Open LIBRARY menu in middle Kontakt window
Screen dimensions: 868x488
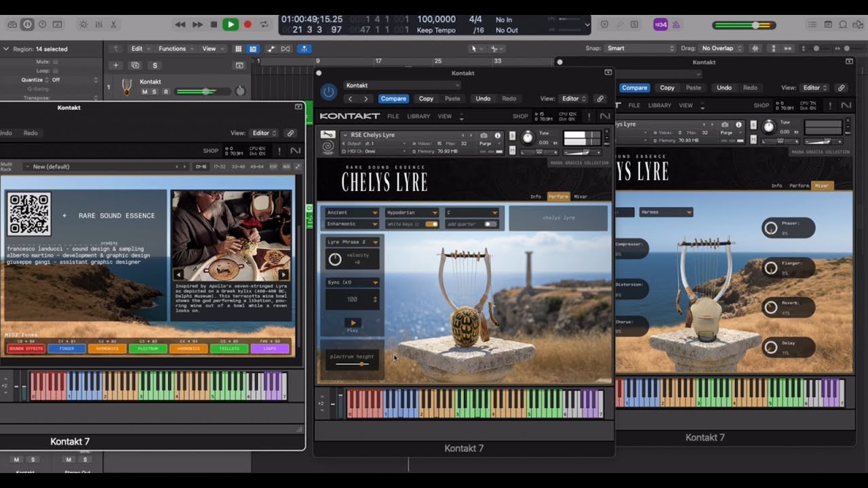(418, 116)
